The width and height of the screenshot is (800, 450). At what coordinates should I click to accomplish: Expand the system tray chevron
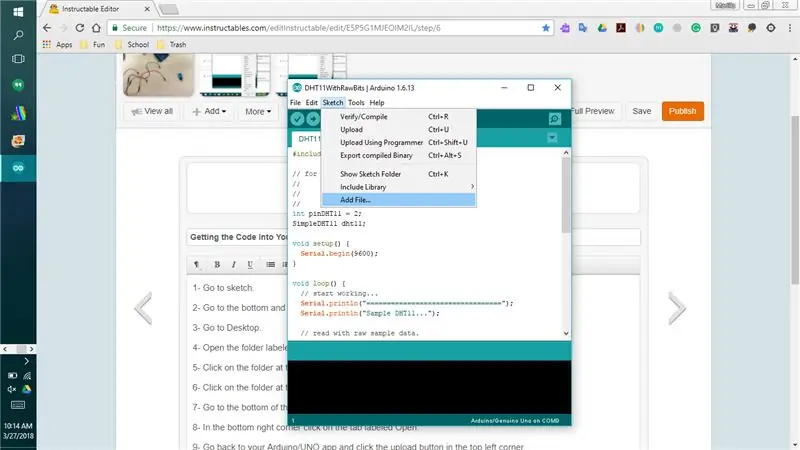click(x=27, y=361)
